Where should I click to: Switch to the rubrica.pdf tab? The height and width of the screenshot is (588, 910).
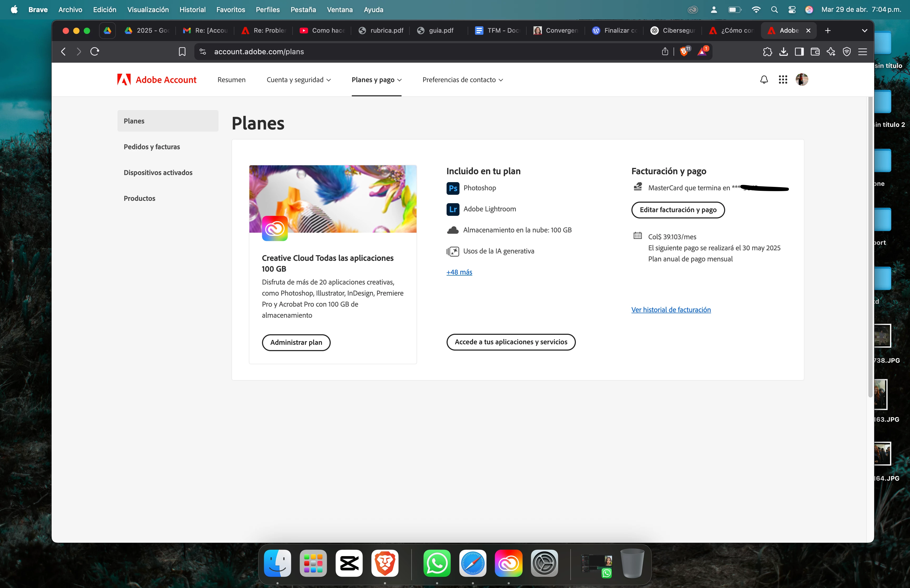point(382,31)
